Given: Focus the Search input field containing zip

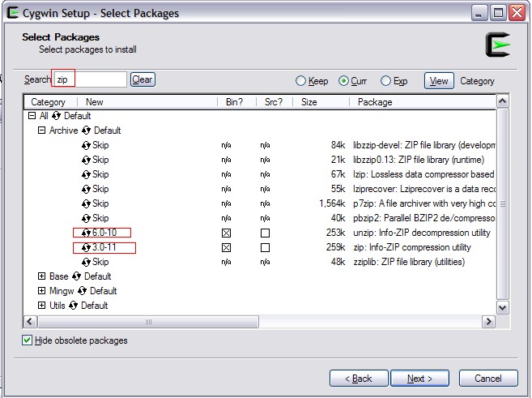Looking at the screenshot, I should (90, 79).
